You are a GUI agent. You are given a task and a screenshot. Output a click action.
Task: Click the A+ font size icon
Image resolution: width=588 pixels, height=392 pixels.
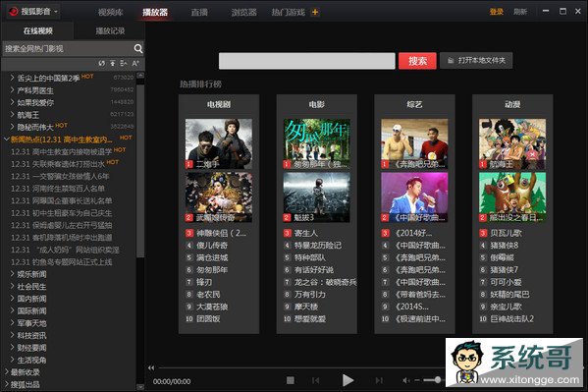point(135,64)
